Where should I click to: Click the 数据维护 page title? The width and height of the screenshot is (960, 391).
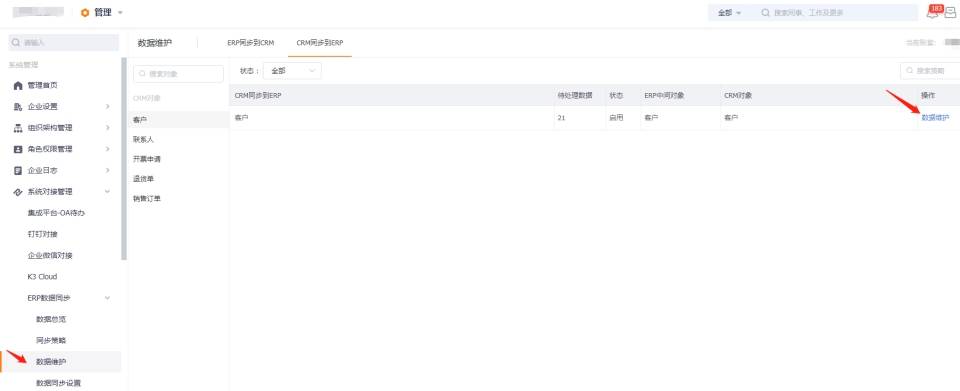[x=155, y=43]
